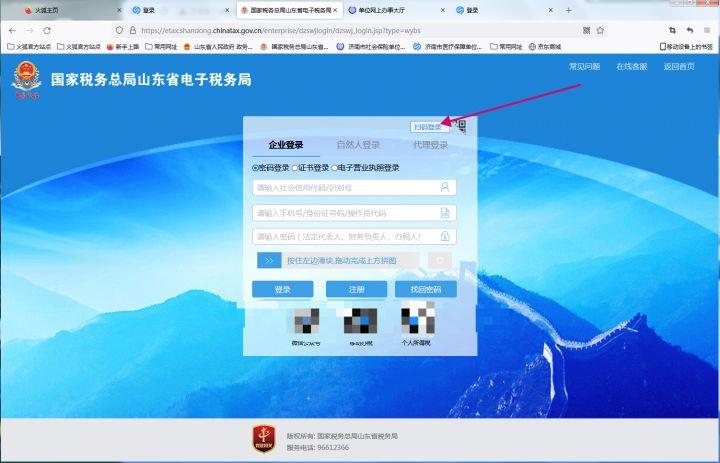Viewport: 720px width, 463px height.
Task: Close the 国家税务总局山东省电子税务局 tab
Action: click(x=335, y=10)
